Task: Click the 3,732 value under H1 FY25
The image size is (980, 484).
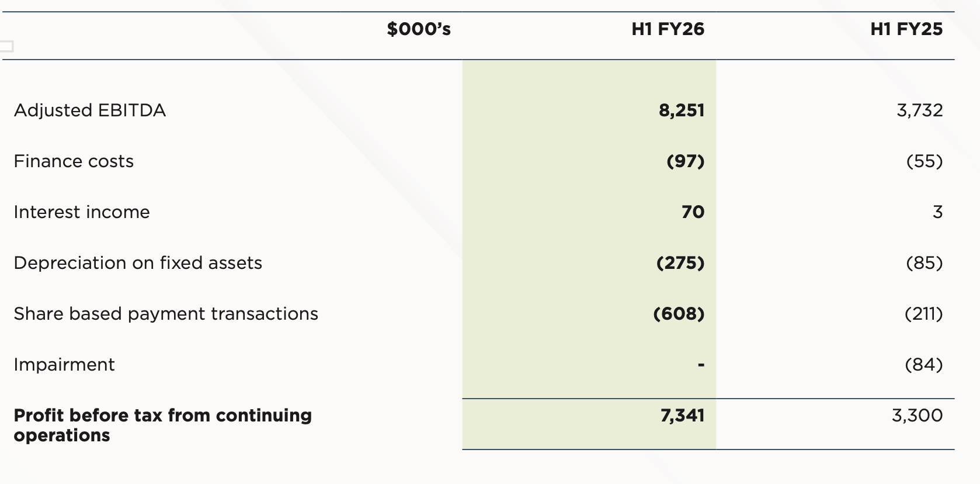Action: point(919,110)
